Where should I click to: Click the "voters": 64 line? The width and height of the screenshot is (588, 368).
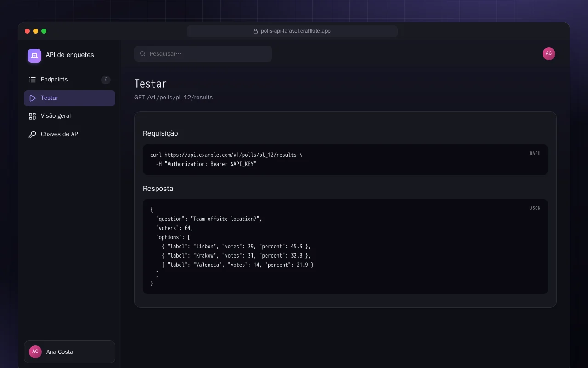point(175,228)
